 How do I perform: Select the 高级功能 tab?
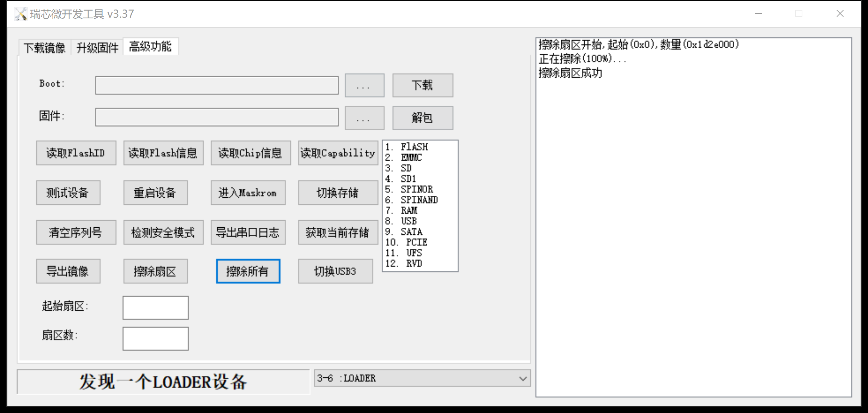pos(150,47)
